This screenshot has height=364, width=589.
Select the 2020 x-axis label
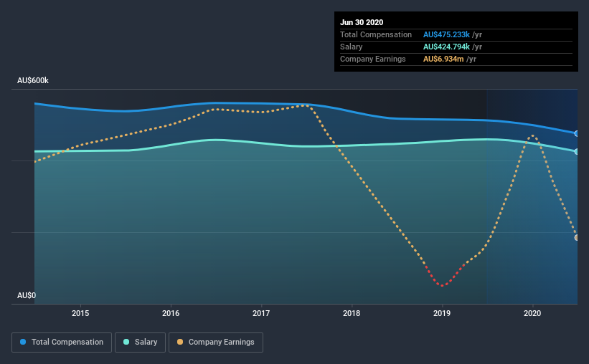pyautogui.click(x=532, y=313)
